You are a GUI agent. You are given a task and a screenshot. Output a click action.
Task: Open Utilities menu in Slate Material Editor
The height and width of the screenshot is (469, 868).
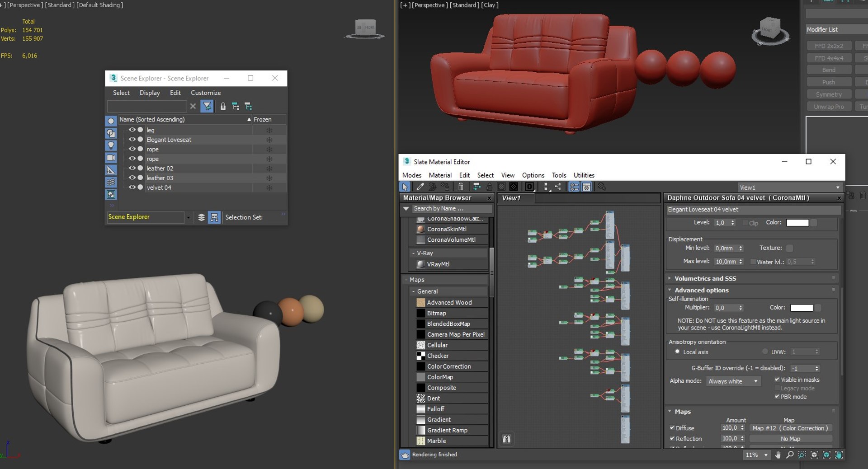(584, 175)
